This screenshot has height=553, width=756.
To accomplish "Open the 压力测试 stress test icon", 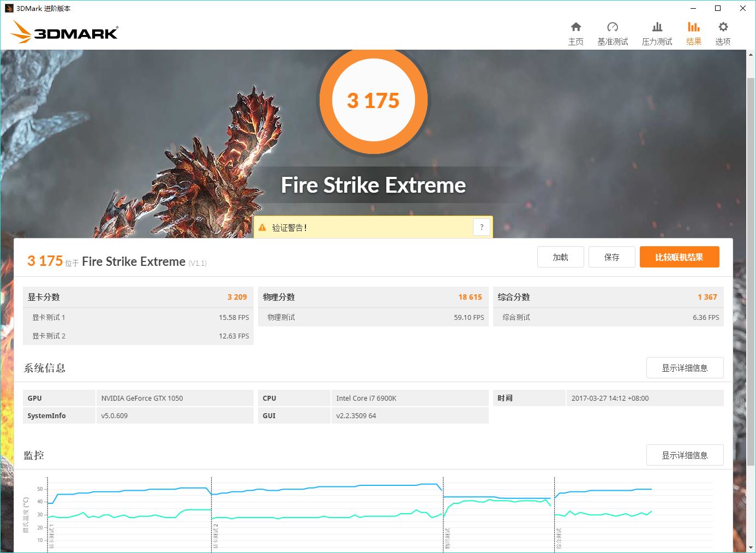I will coord(657,27).
